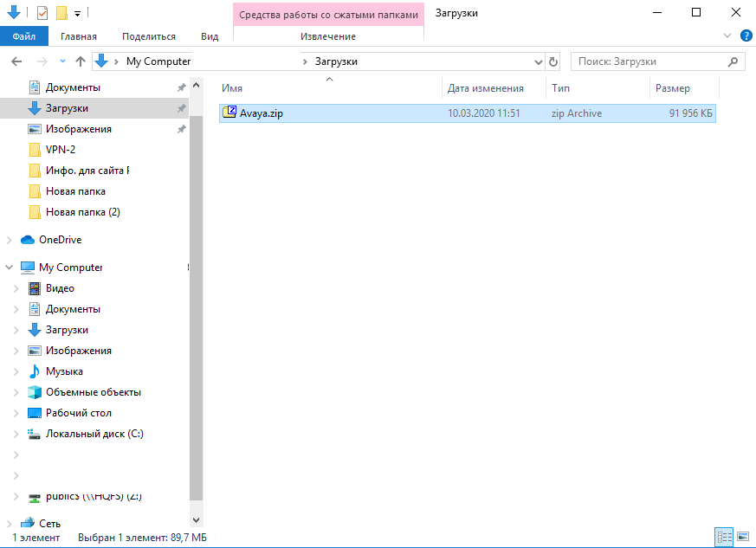Click the 91 956 КБ size cell

click(690, 113)
